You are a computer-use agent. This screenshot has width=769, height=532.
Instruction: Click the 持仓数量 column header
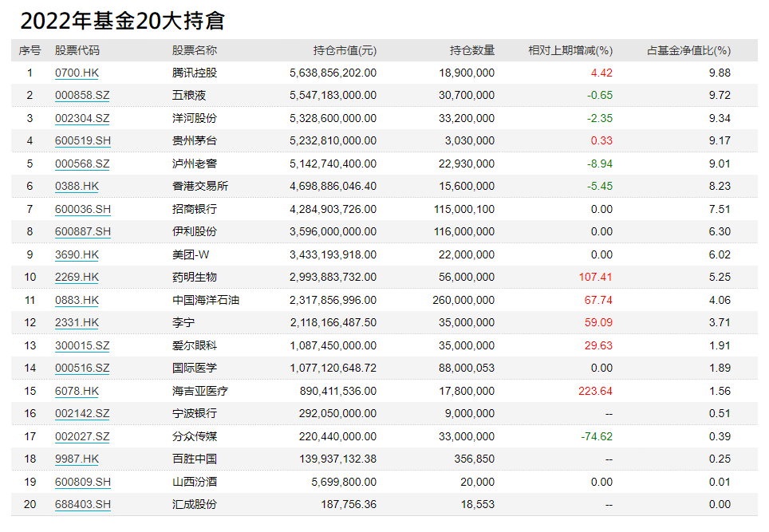point(472,50)
